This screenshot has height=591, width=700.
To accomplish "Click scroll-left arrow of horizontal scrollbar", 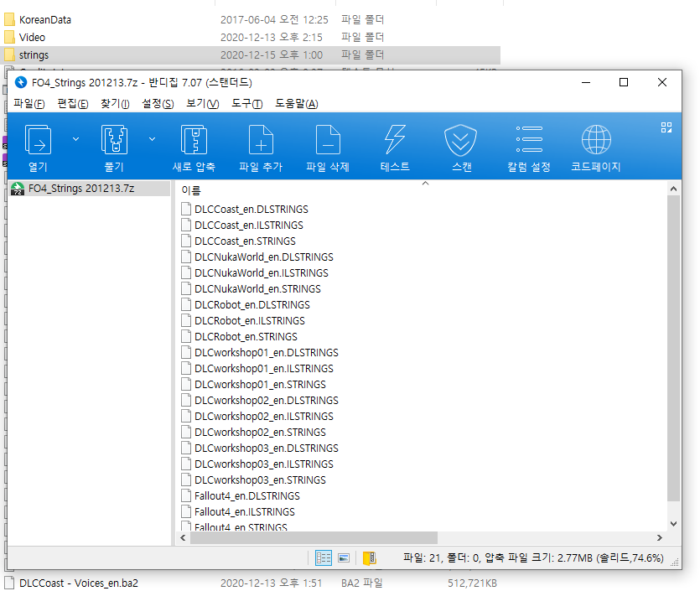I will coord(183,538).
